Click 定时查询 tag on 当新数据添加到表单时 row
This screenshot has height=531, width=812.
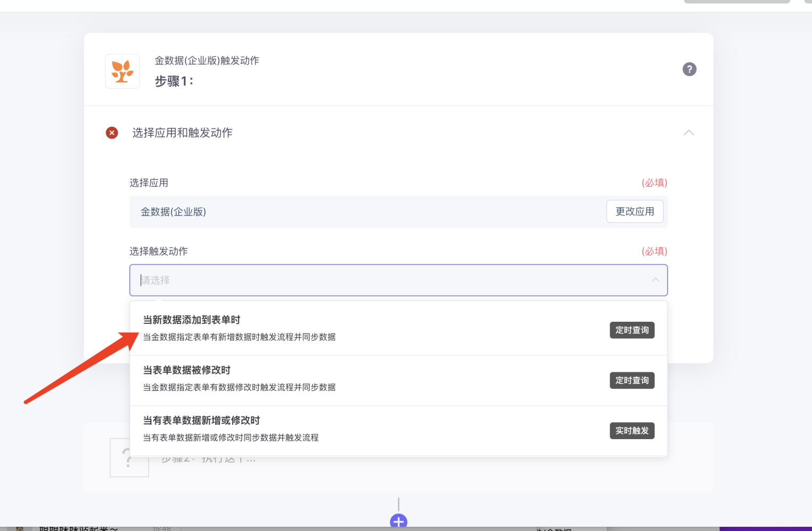click(x=632, y=330)
